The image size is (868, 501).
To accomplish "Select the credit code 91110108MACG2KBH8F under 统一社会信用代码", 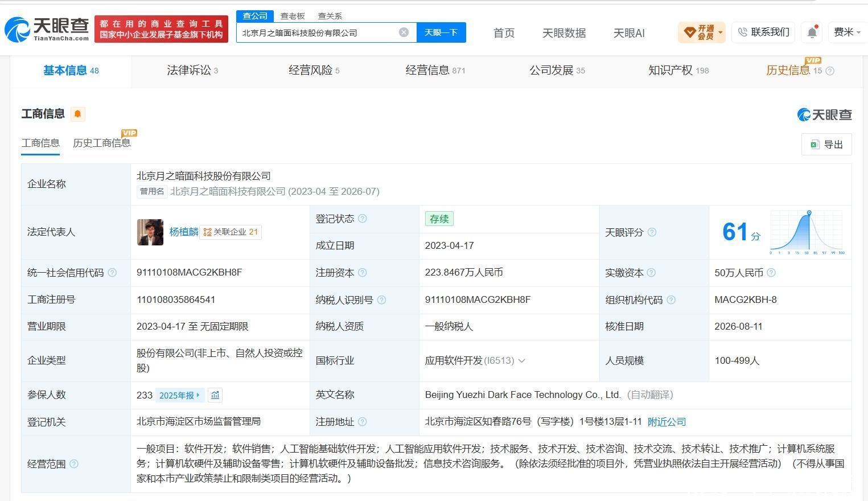I will (x=190, y=273).
